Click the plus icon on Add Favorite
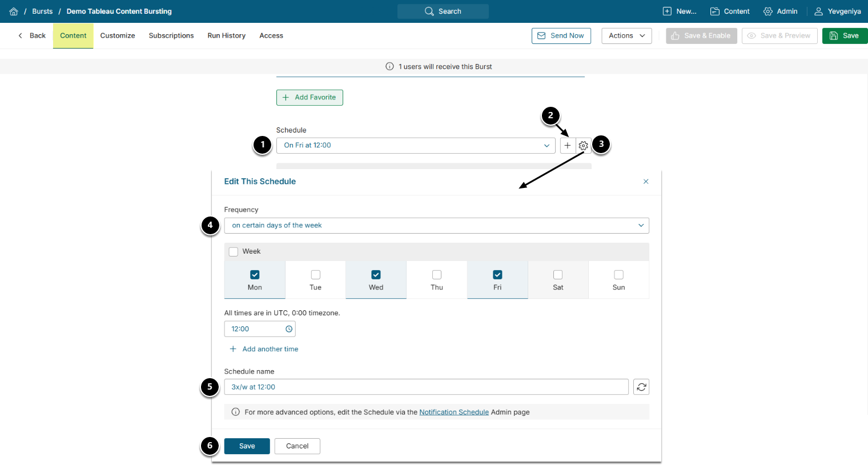Viewport: 868px width, 469px height. click(286, 98)
